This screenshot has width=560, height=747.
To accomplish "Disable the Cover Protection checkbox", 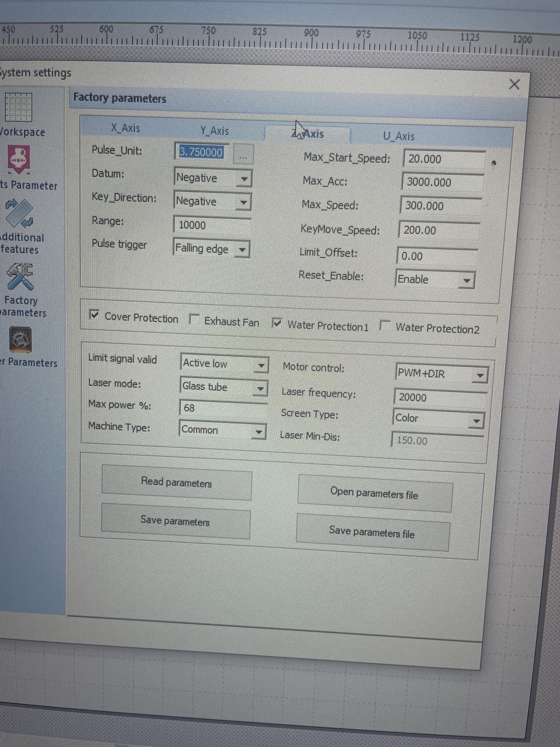I will (94, 315).
